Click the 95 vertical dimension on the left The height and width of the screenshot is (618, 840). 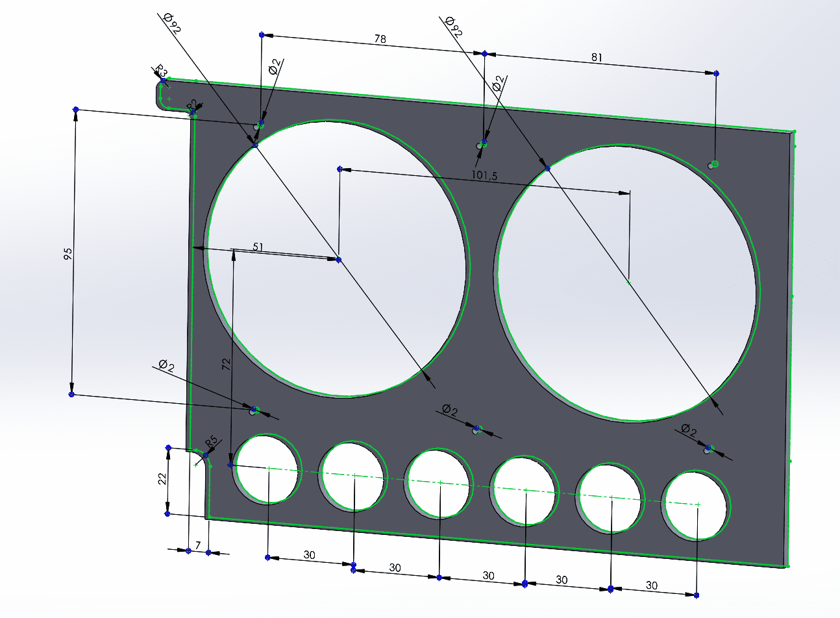68,254
